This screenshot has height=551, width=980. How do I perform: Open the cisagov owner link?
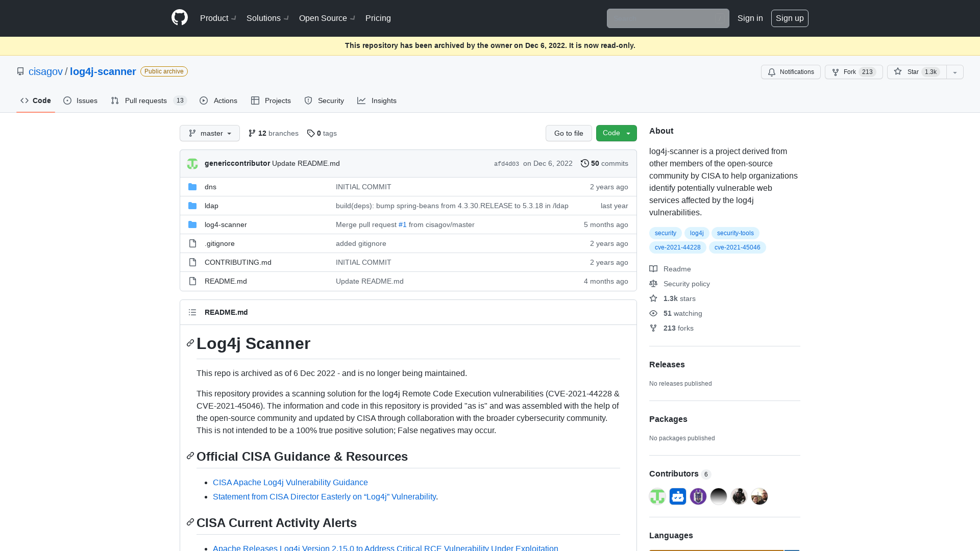pyautogui.click(x=45, y=71)
